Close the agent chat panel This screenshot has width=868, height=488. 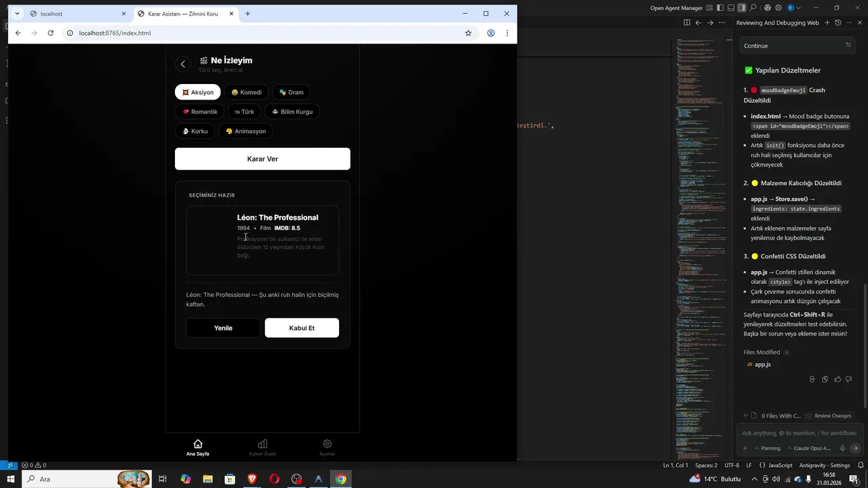click(861, 22)
